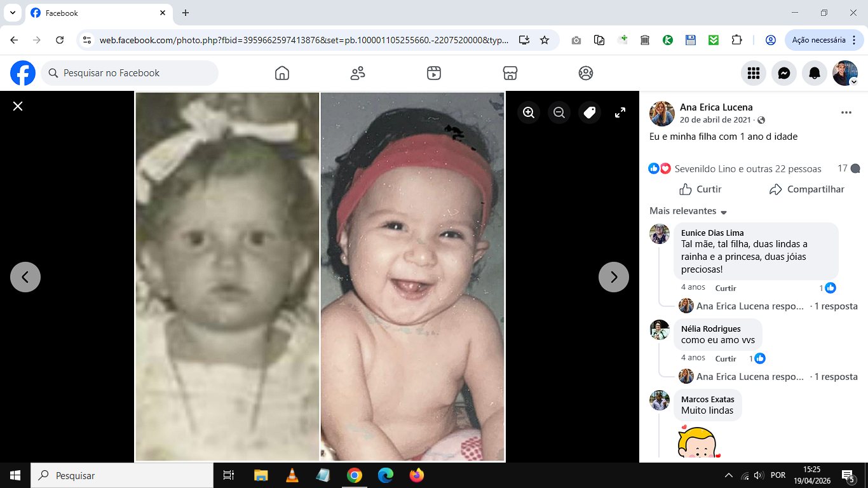Click the green K extension icon
This screenshot has height=488, width=868.
[x=668, y=40]
